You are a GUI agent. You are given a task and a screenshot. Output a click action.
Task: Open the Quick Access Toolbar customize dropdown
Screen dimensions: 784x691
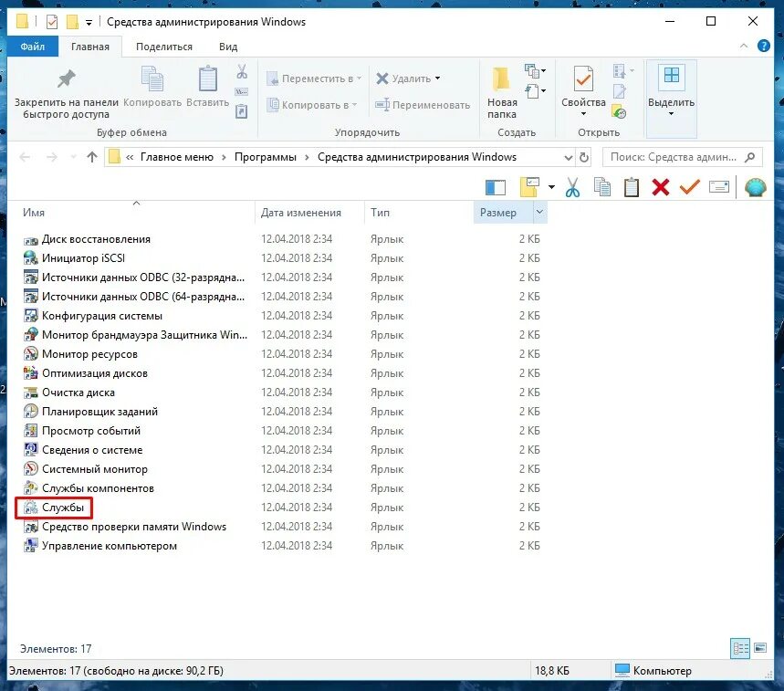tap(89, 23)
